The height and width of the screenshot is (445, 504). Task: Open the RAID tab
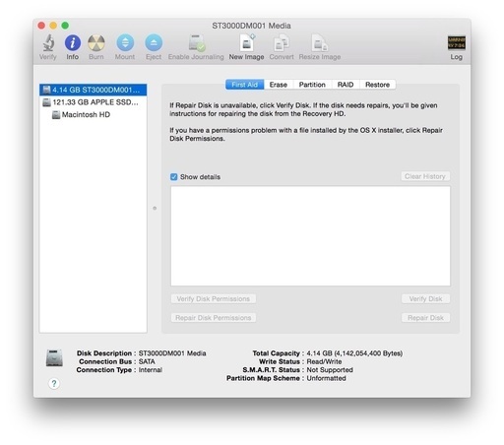pos(346,85)
